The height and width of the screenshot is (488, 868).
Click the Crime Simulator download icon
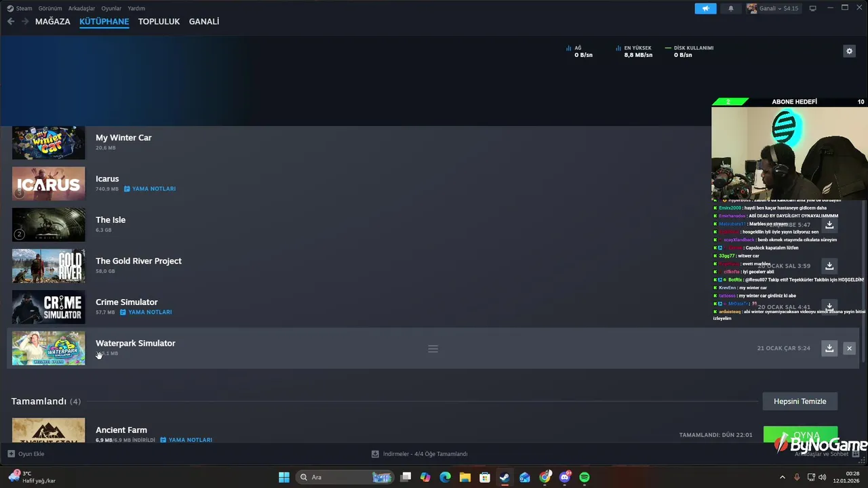pos(829,306)
